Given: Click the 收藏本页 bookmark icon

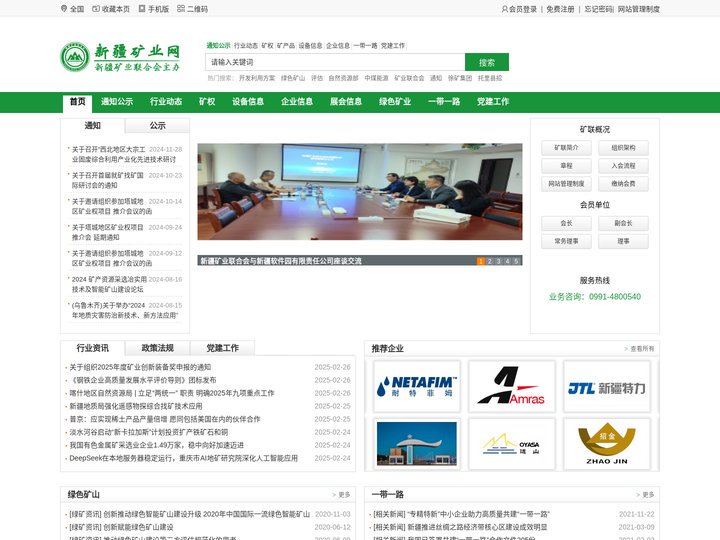Looking at the screenshot, I should pos(96,9).
